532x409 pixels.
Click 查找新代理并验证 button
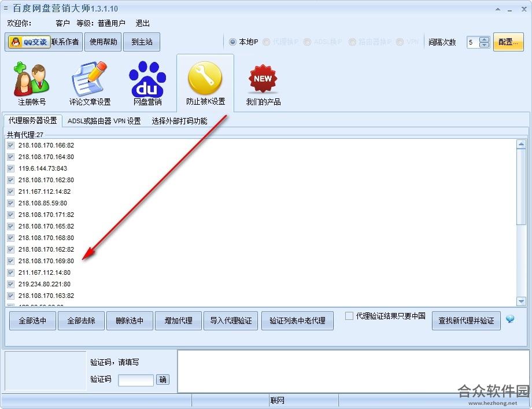coord(466,320)
